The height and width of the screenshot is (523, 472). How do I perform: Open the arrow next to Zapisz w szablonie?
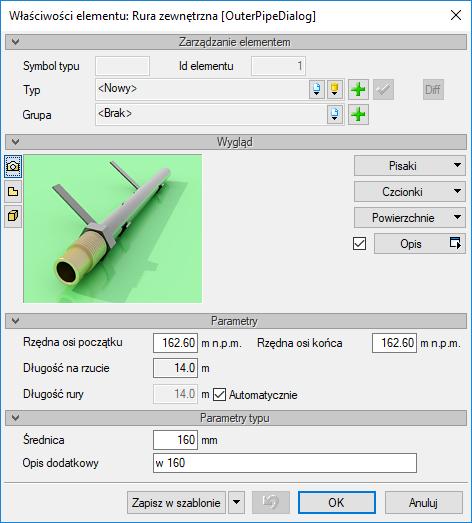click(237, 502)
